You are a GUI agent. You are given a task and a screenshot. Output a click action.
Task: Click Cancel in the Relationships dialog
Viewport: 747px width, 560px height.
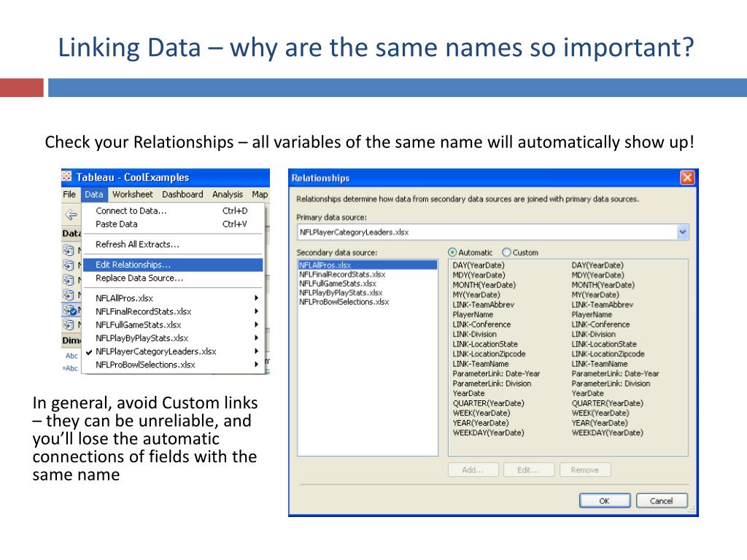point(661,501)
